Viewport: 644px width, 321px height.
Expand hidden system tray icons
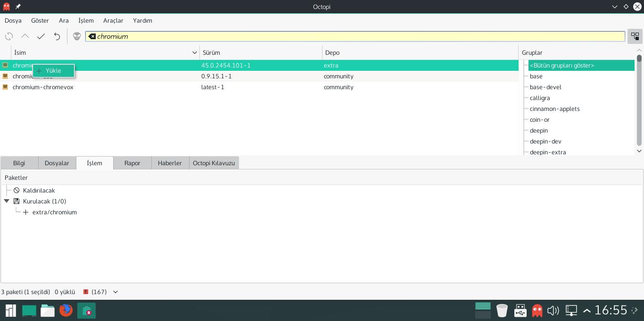(587, 311)
